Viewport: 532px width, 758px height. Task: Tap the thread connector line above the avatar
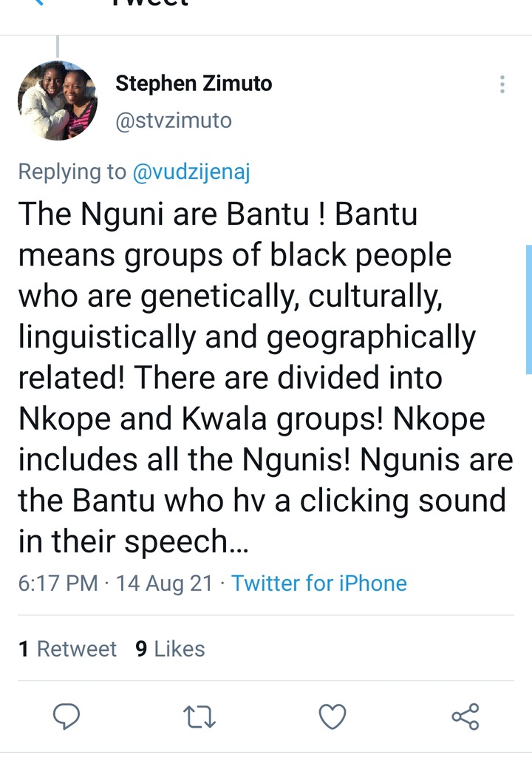click(58, 47)
